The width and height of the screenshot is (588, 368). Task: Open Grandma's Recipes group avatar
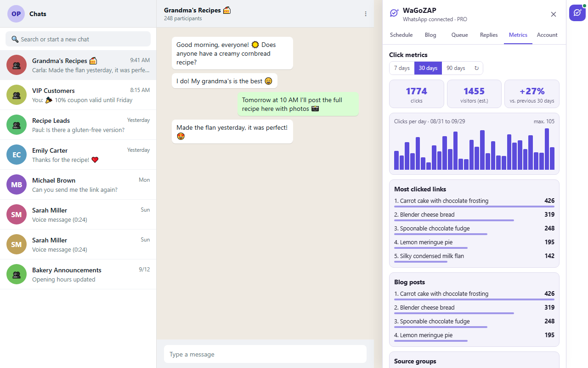click(x=17, y=65)
